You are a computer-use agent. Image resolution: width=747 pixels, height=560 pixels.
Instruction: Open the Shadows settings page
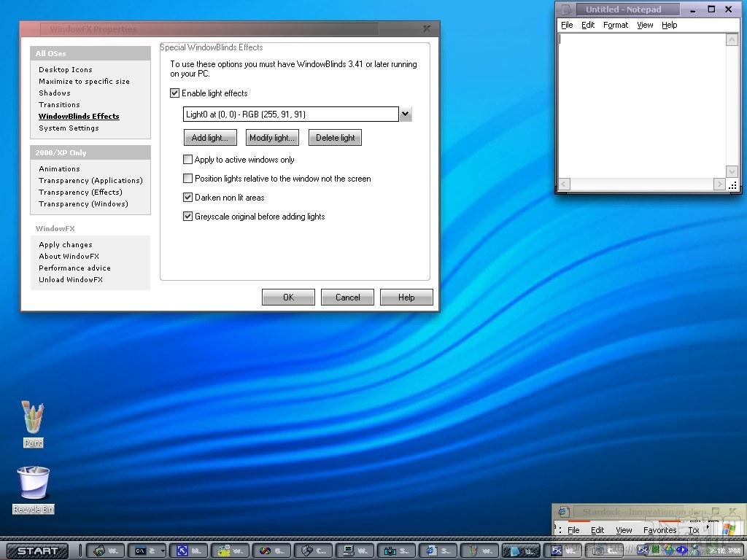[54, 93]
